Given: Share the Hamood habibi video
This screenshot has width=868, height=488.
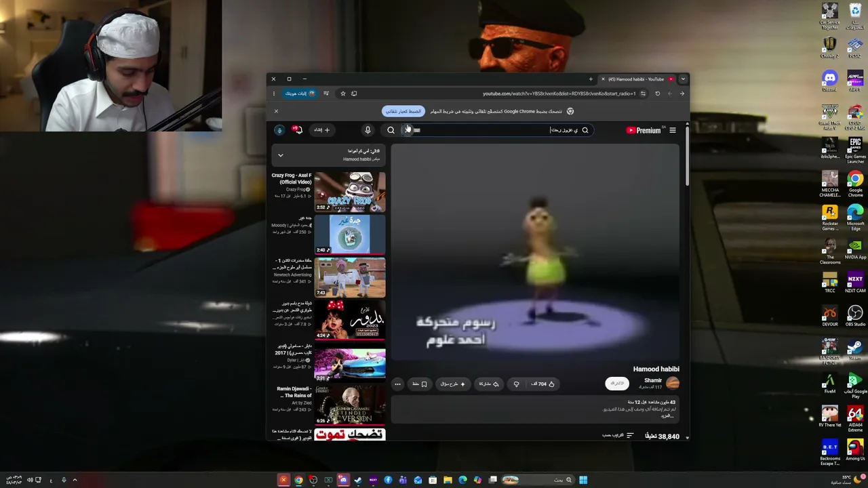Looking at the screenshot, I should [x=489, y=384].
